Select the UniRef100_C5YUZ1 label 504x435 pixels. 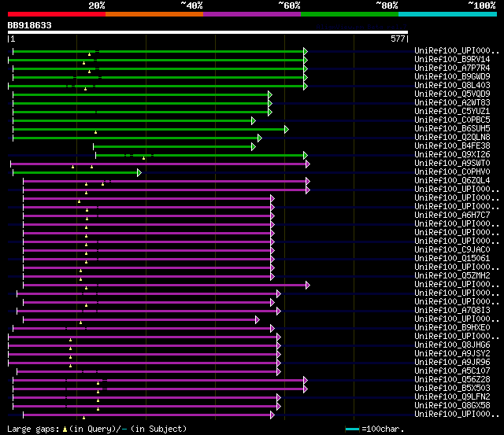tap(452, 111)
